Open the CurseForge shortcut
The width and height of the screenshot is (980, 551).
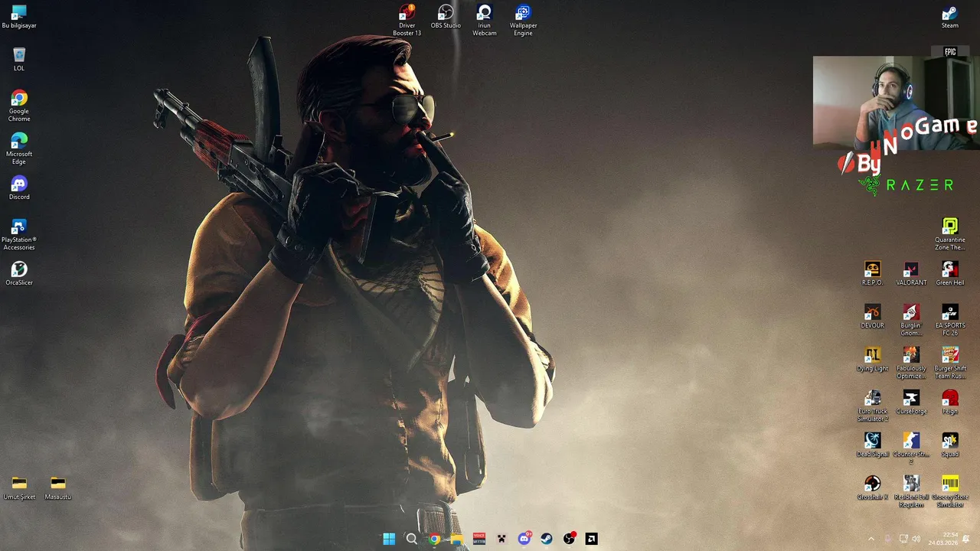pos(911,403)
